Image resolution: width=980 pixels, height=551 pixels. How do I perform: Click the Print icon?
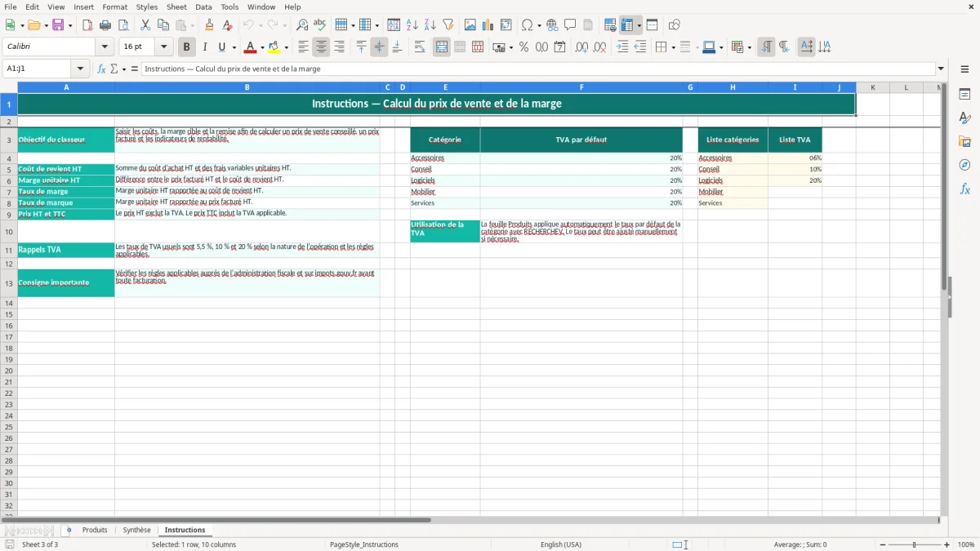click(105, 25)
